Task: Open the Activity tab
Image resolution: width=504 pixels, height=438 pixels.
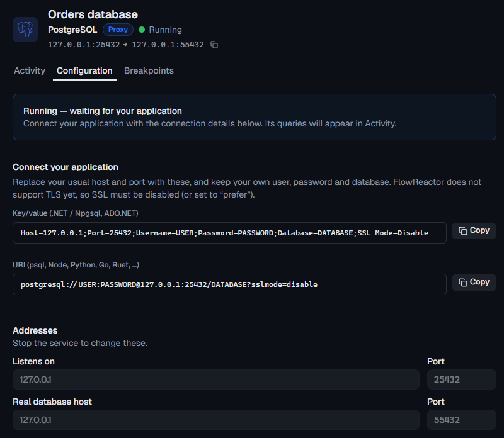Action: pos(30,70)
